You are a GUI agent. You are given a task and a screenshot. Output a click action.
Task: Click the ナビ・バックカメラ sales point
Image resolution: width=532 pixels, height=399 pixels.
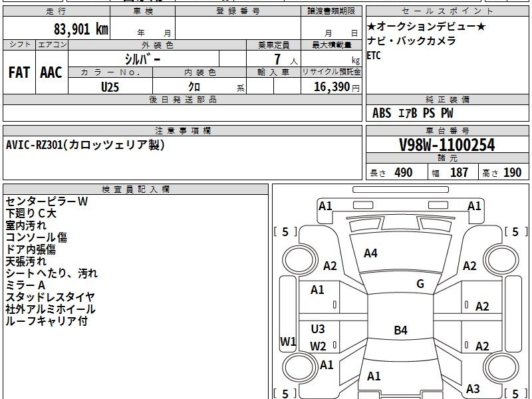tap(412, 41)
